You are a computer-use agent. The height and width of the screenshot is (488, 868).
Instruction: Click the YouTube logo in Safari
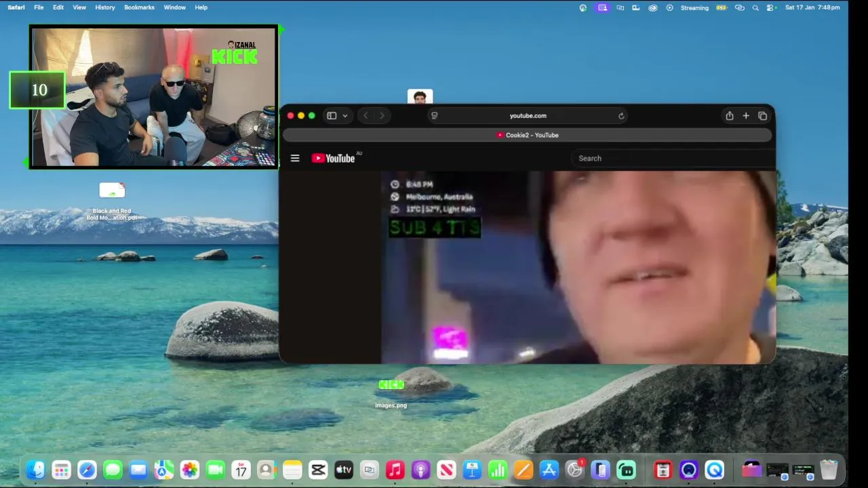pos(333,158)
